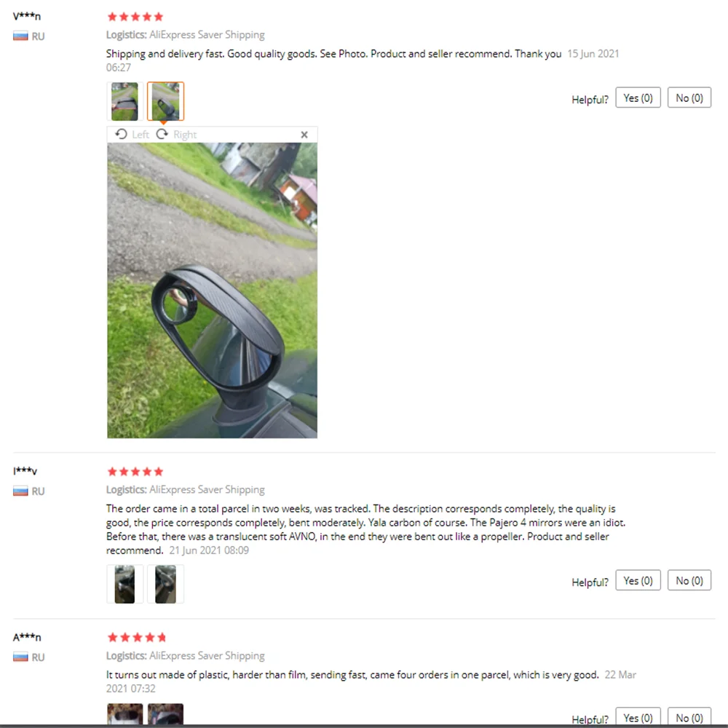Click the star rating on A***n's review

(137, 638)
